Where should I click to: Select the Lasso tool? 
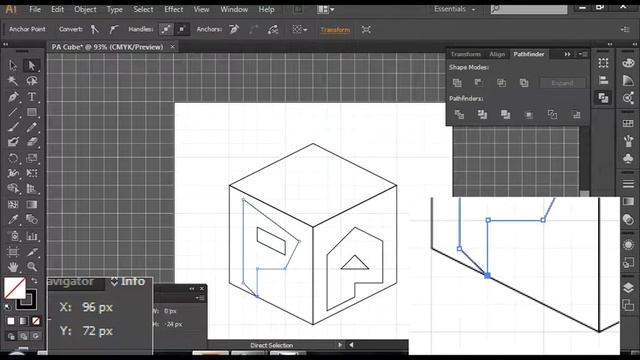(31, 81)
